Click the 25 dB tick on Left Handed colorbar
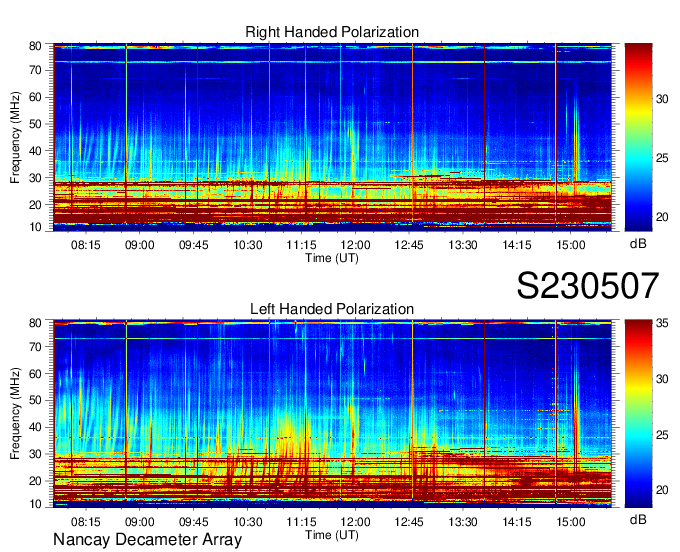 pos(662,435)
